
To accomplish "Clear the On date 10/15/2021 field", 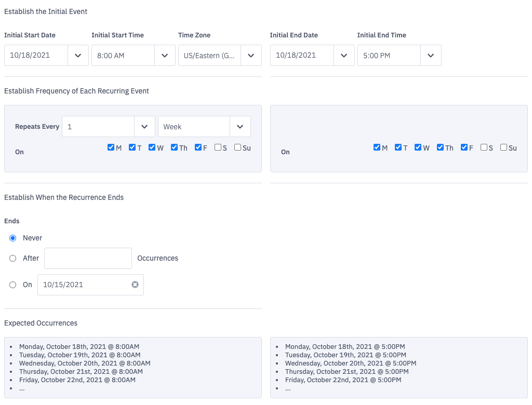I will pyautogui.click(x=135, y=285).
